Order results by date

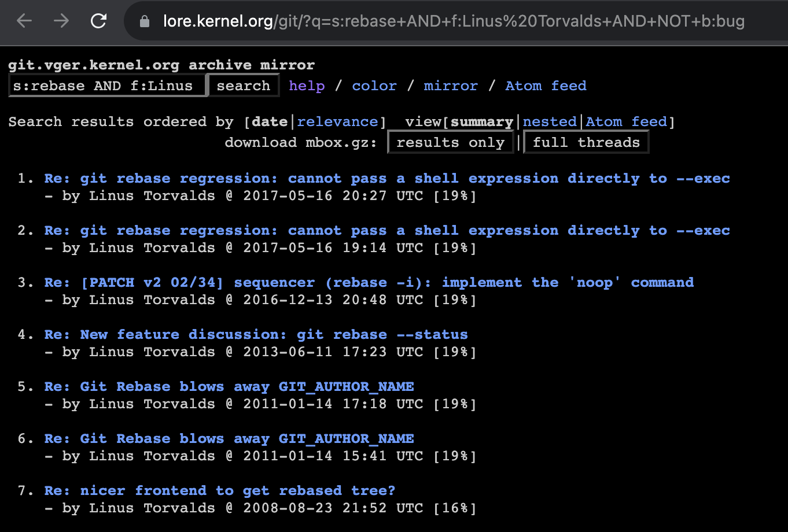270,121
